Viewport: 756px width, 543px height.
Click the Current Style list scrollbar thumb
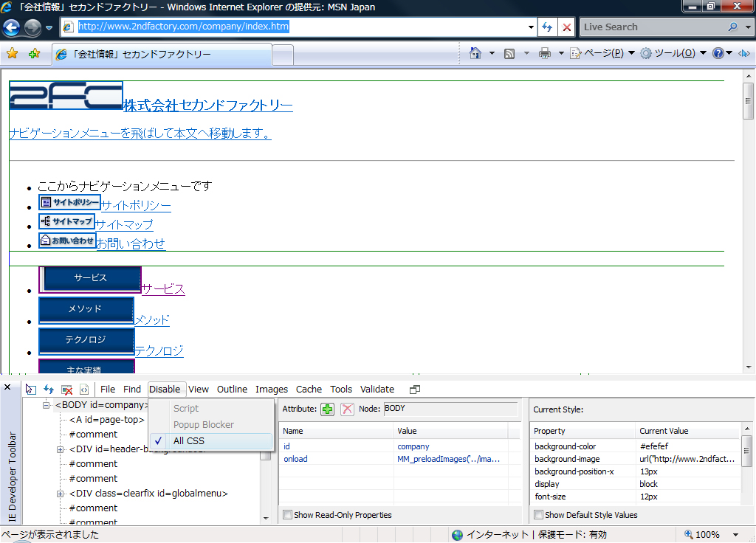click(746, 450)
